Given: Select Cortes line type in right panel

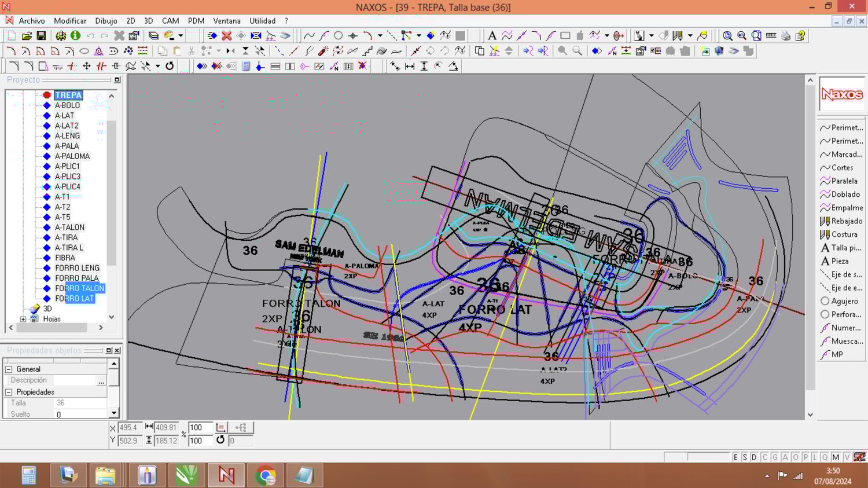Looking at the screenshot, I should pyautogui.click(x=842, y=168).
